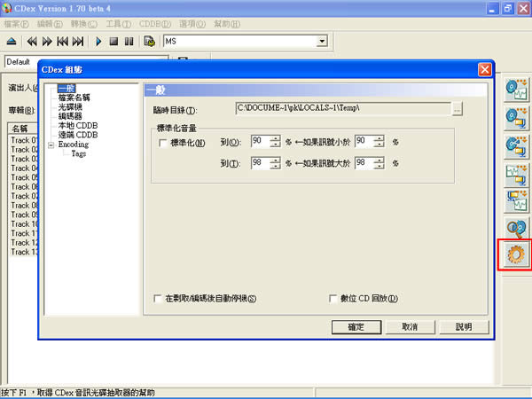
Task: Pause playback with the pause button
Action: pos(129,42)
